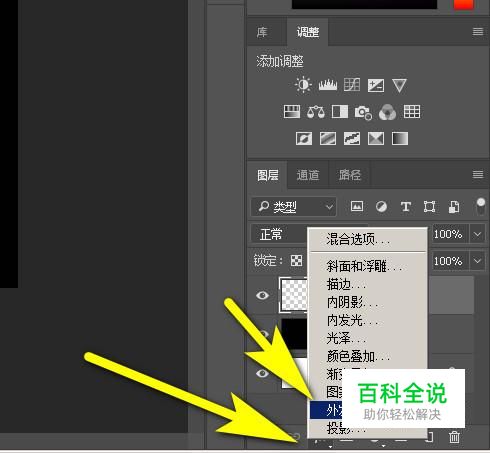This screenshot has height=453, width=490.
Task: Choose 描边... menu entry
Action: 368,284
